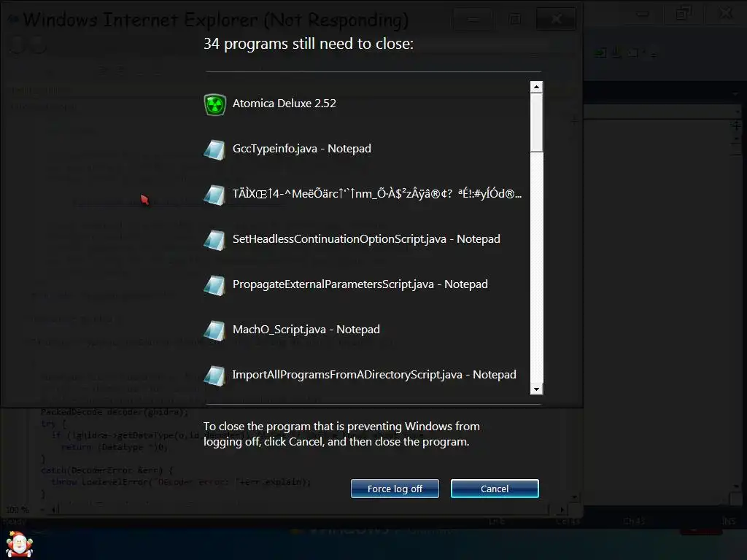Select SetHeadlessContinuationOptionScript.java - Notepad entry

pyautogui.click(x=366, y=239)
